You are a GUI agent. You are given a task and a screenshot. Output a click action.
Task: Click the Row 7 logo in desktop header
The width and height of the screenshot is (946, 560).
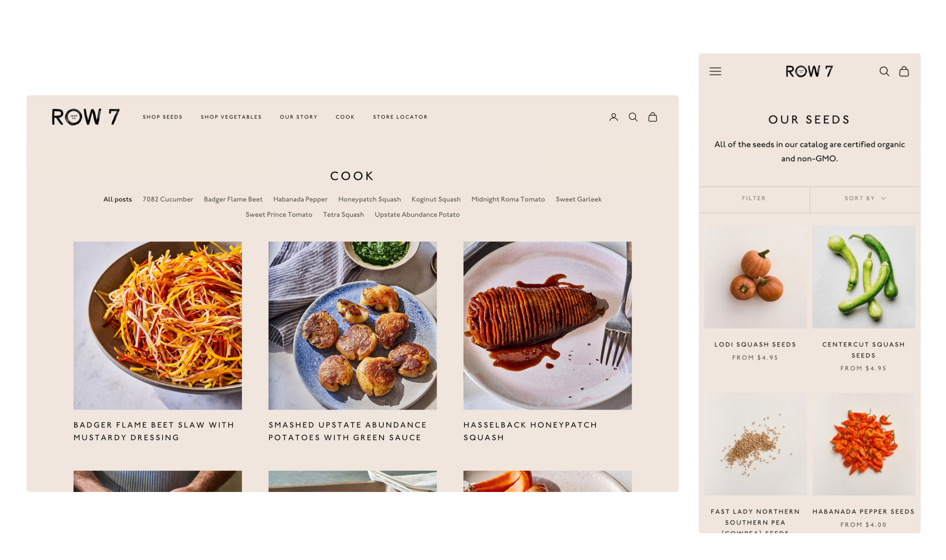86,117
